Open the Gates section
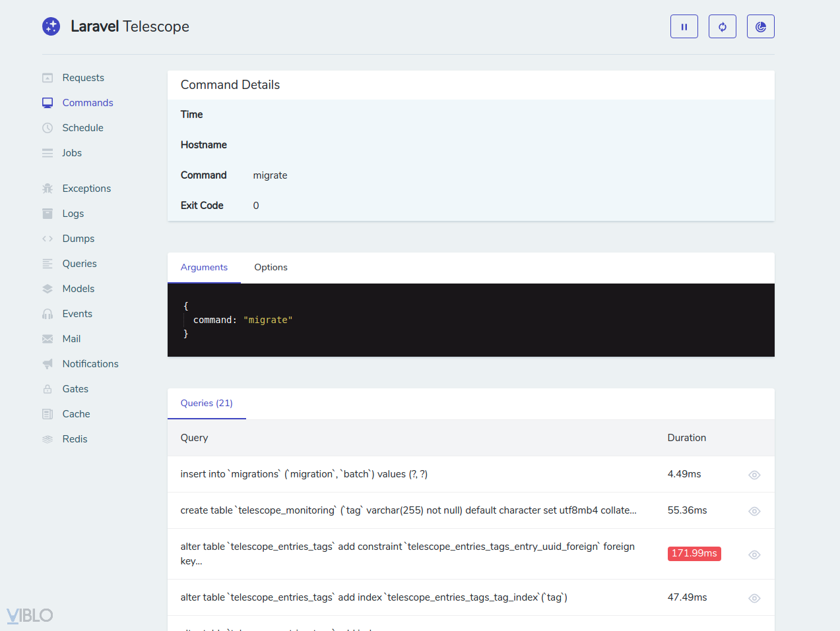The width and height of the screenshot is (840, 631). [x=75, y=389]
